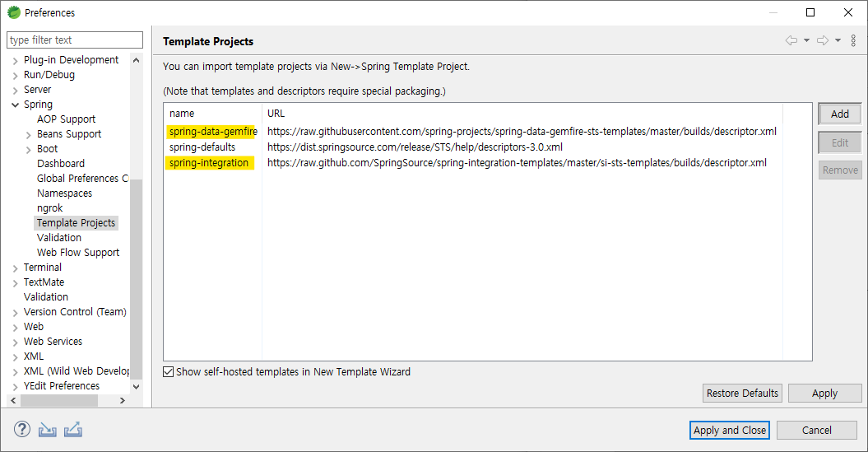Select top-level Validation after TextMate
Image resolution: width=868 pixels, height=452 pixels.
pos(46,297)
